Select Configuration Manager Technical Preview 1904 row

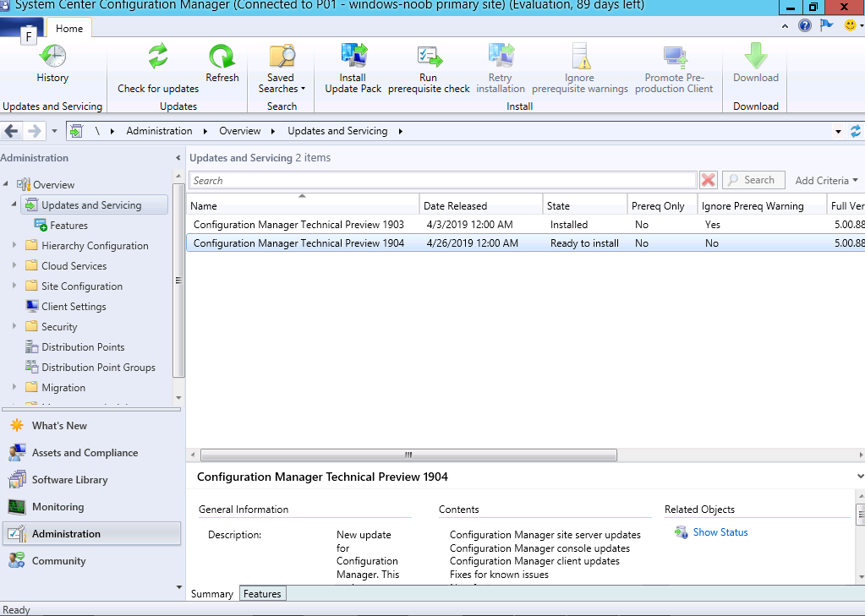click(526, 243)
